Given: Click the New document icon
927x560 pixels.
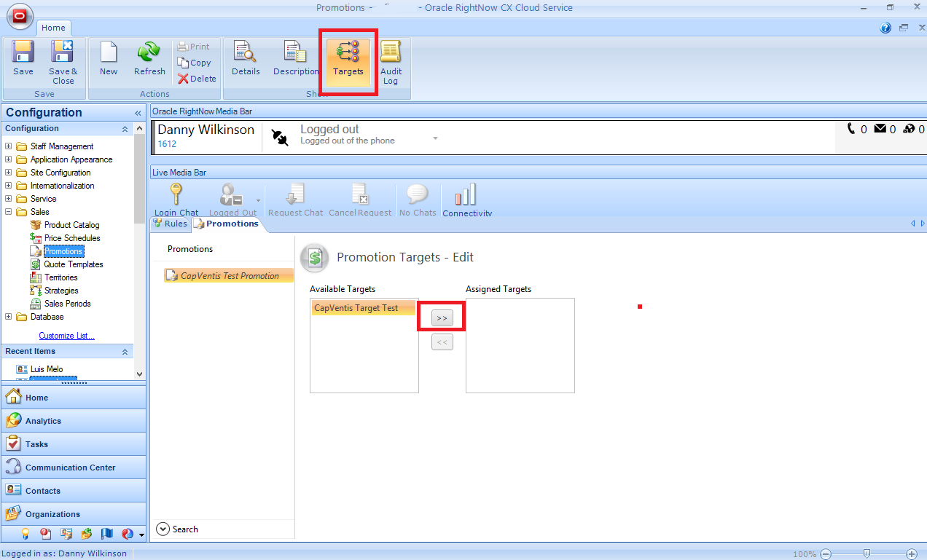Looking at the screenshot, I should point(109,52).
